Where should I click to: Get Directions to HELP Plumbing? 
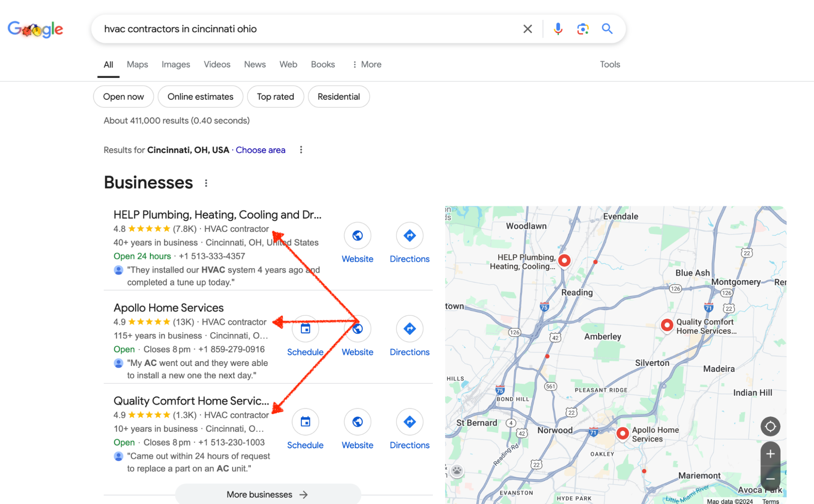(409, 235)
